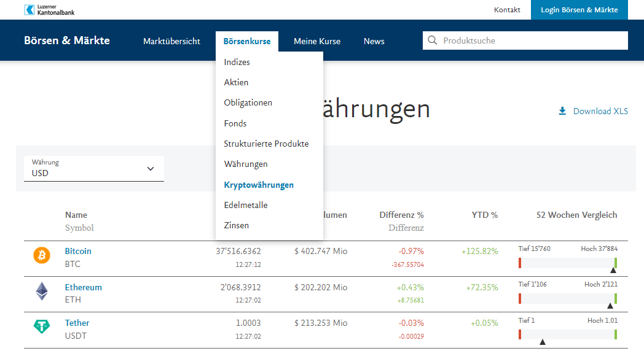This screenshot has width=644, height=351.
Task: Select Währungen menu entry
Action: 246,164
